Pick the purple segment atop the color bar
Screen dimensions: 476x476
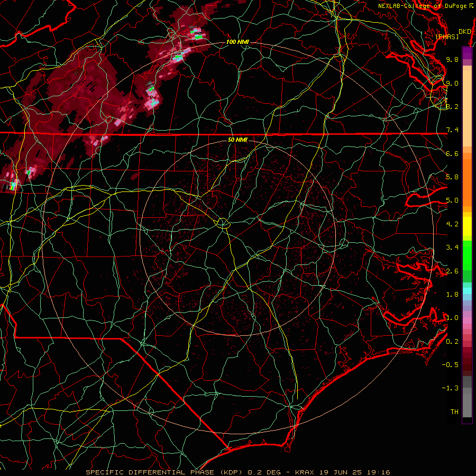(x=467, y=53)
